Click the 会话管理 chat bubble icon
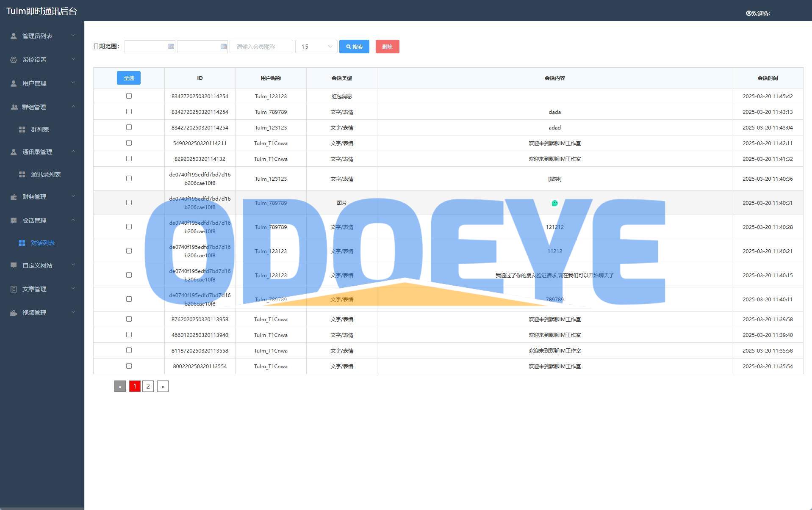Image resolution: width=812 pixels, height=510 pixels. coord(14,221)
